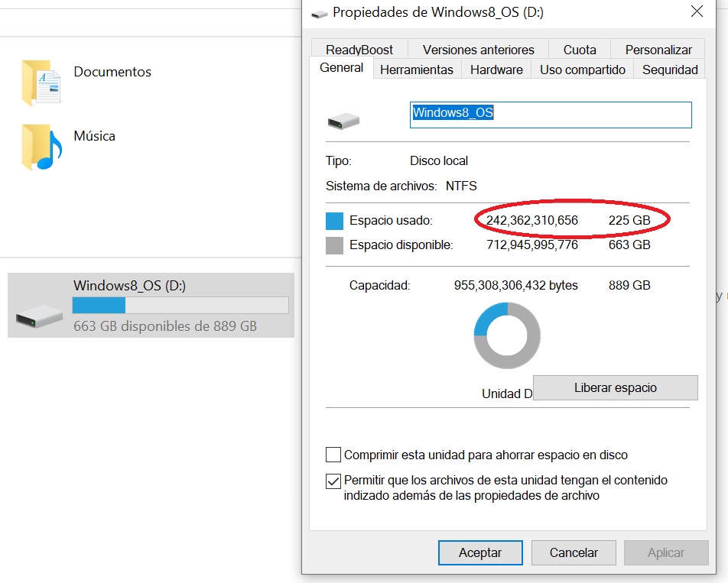
Task: Click the 'Windows8_OS (D:)' drive label
Action: coord(129,286)
